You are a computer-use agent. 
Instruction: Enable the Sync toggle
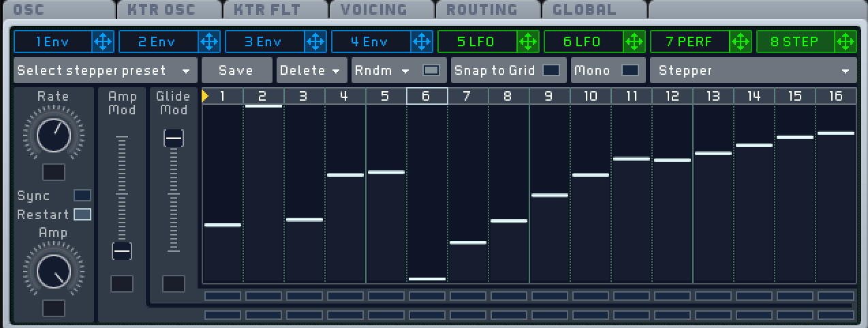point(82,195)
